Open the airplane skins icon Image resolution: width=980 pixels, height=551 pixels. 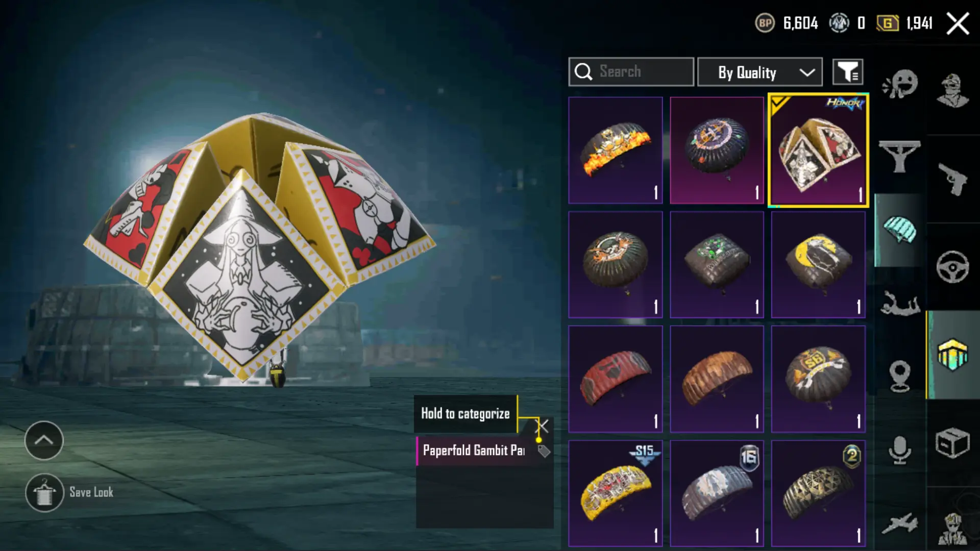(899, 524)
